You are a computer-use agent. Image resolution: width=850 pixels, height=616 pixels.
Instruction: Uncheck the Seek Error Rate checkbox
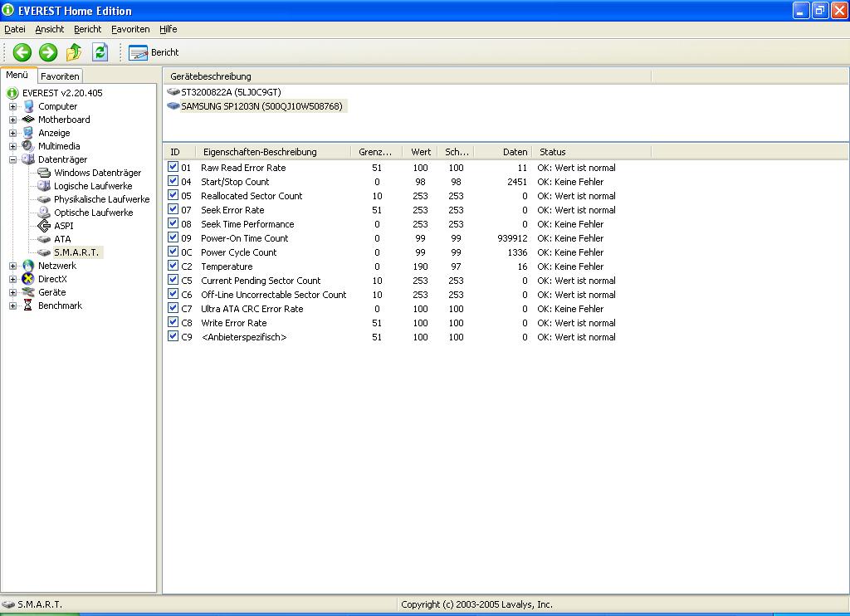point(173,209)
